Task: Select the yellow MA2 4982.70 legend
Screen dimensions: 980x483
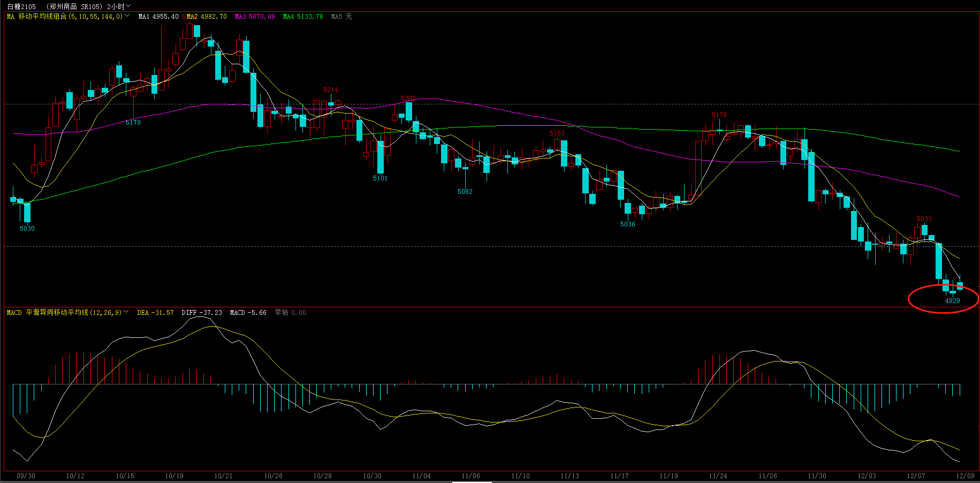Action: (x=207, y=17)
